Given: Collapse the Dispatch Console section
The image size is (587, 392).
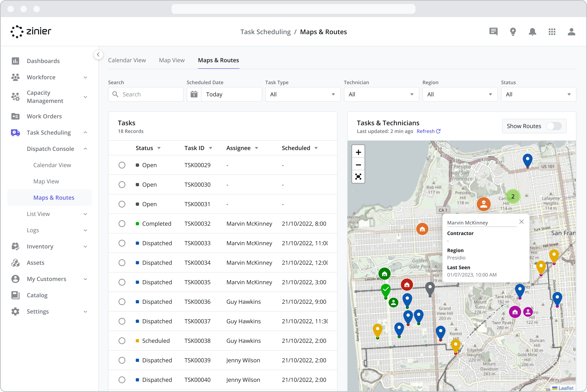Looking at the screenshot, I should tap(85, 149).
